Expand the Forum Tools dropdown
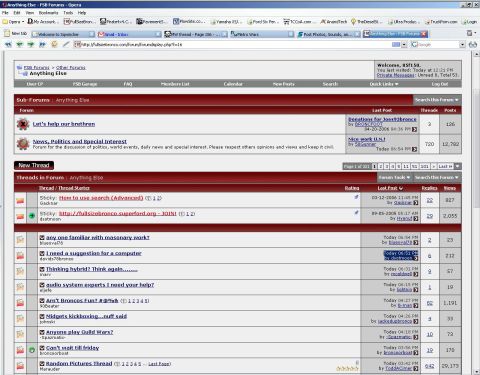480x375 pixels. point(394,177)
